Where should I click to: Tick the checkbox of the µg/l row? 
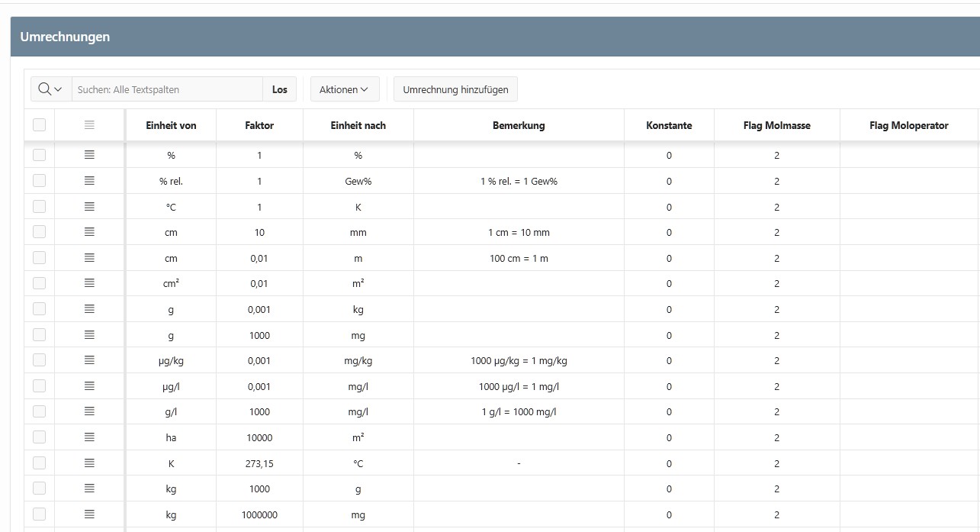pos(40,386)
